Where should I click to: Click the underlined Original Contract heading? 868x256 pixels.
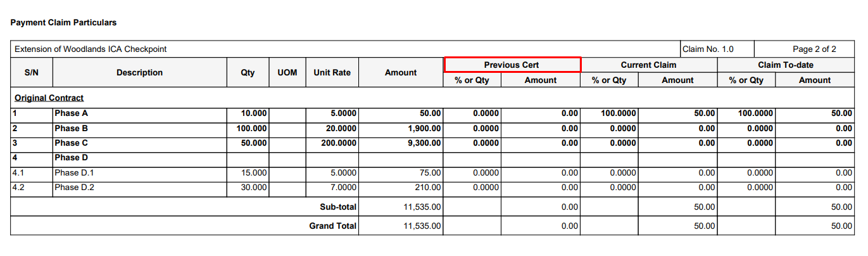coord(49,98)
